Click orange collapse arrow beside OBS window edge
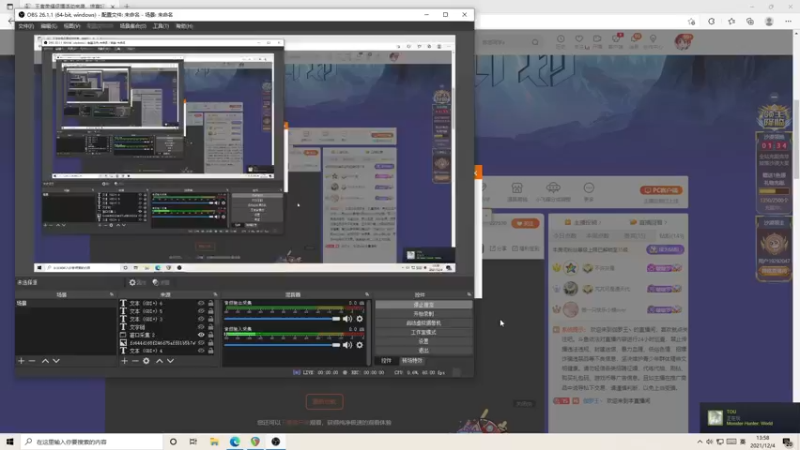The width and height of the screenshot is (800, 450). [477, 172]
